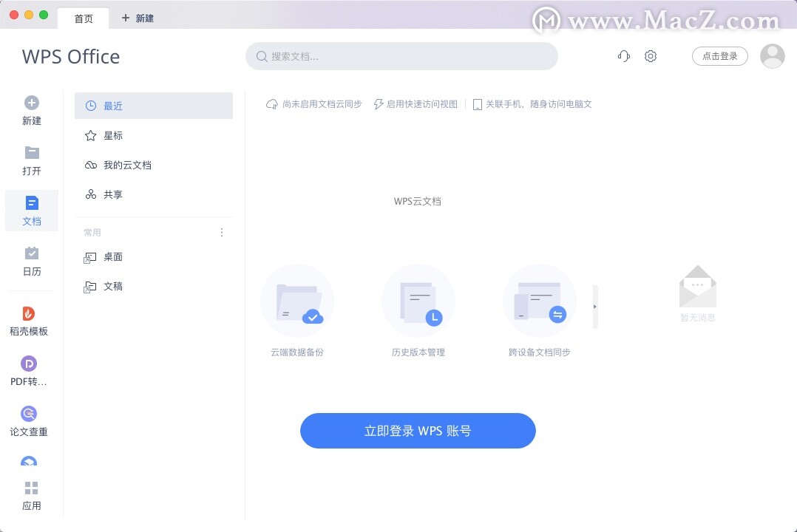The image size is (797, 532).
Task: Click the 跨设备文档同步 sync icon
Action: pos(539,301)
